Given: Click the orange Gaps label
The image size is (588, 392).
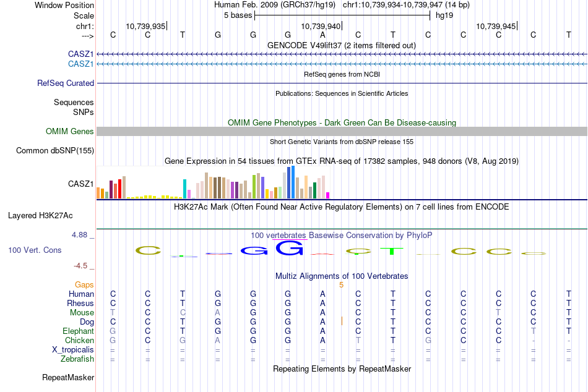Looking at the screenshot, I should pyautogui.click(x=84, y=285).
